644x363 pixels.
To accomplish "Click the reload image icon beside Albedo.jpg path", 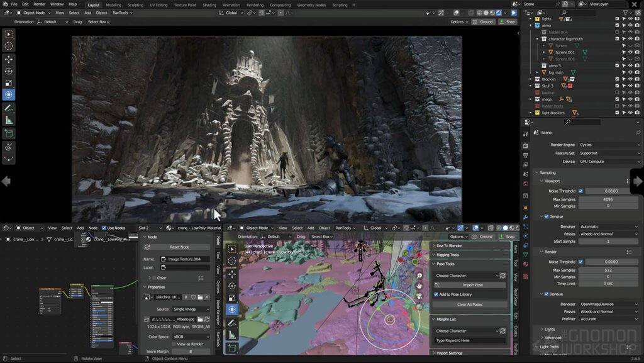I will click(207, 319).
